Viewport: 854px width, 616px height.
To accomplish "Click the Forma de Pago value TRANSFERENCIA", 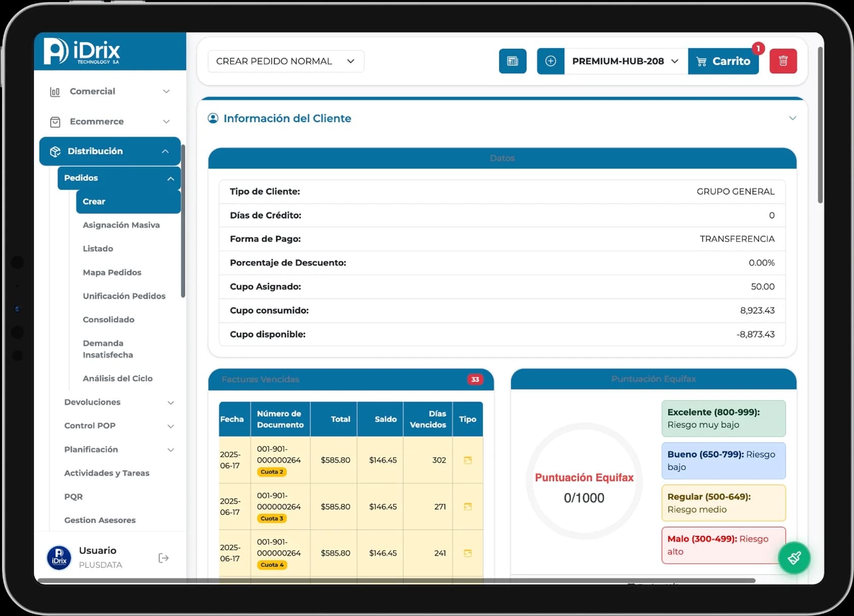I will click(x=737, y=239).
